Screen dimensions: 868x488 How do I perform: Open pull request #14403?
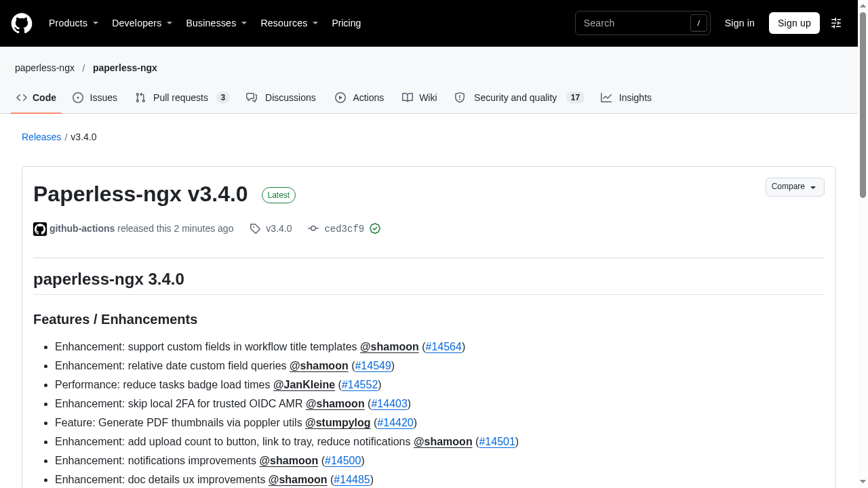click(x=389, y=404)
